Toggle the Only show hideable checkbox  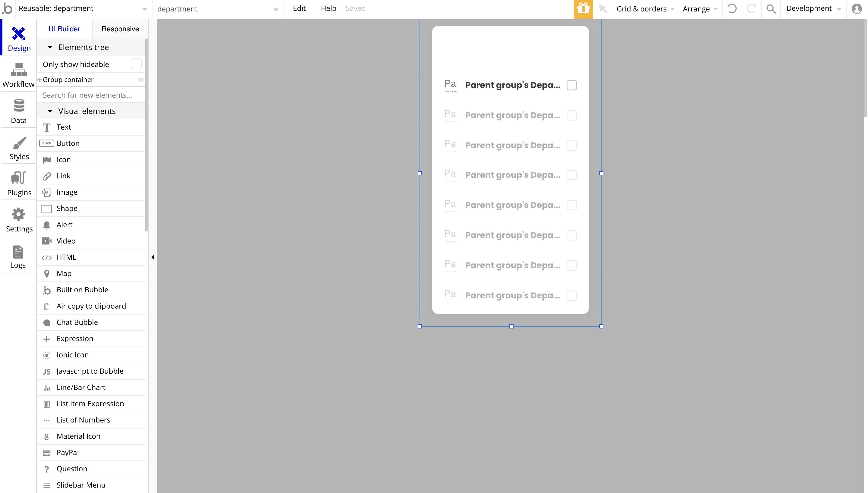pyautogui.click(x=136, y=64)
